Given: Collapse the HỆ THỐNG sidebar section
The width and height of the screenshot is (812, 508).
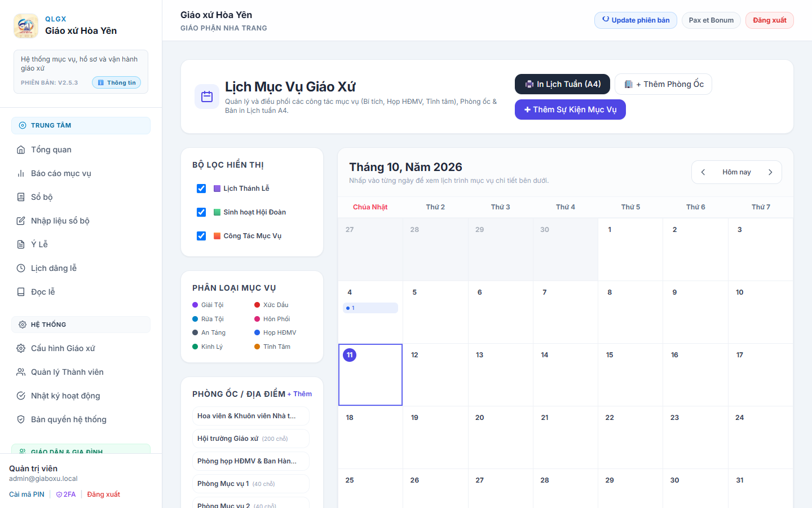Looking at the screenshot, I should tap(81, 325).
